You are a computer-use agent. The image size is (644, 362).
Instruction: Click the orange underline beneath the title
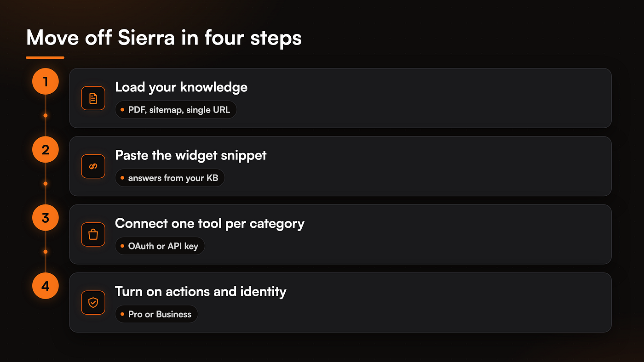click(x=45, y=58)
